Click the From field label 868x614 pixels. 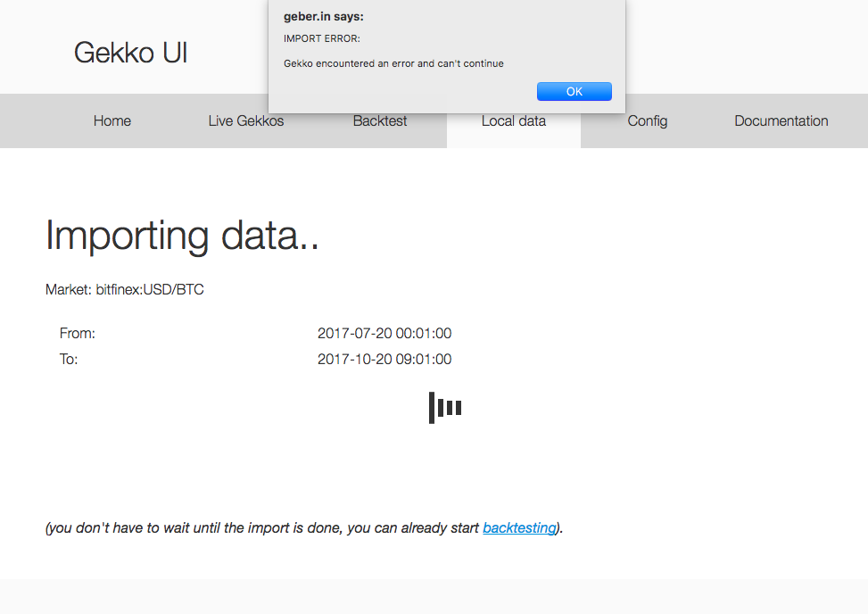(77, 333)
